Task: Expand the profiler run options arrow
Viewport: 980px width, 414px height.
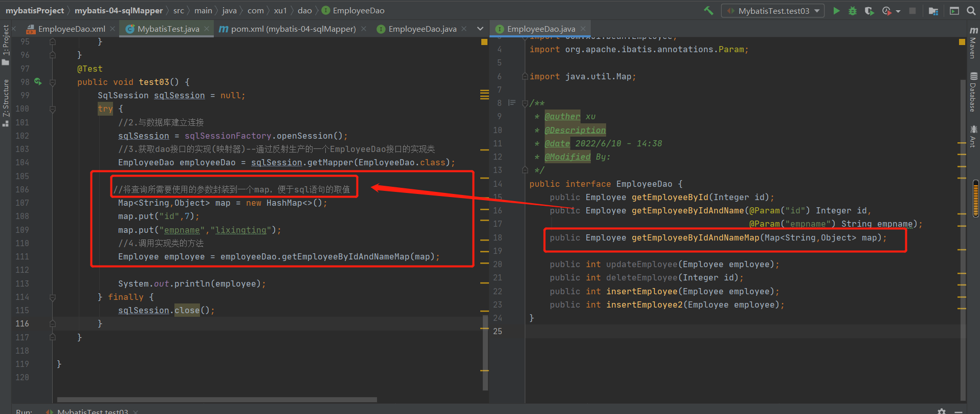Action: 898,11
